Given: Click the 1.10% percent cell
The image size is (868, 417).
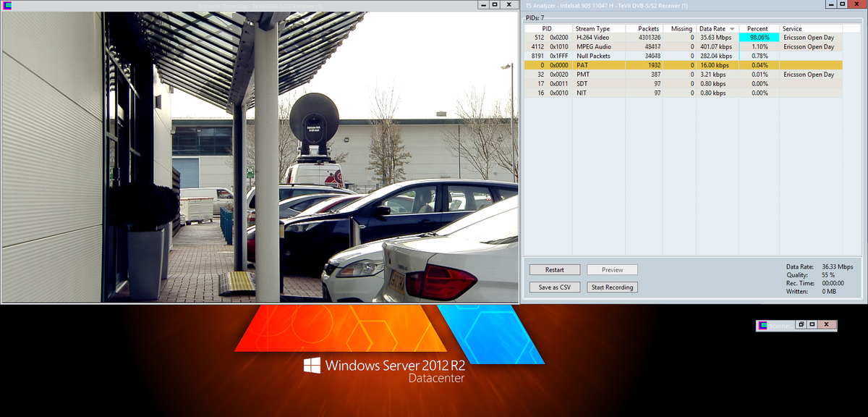Looking at the screenshot, I should [759, 46].
